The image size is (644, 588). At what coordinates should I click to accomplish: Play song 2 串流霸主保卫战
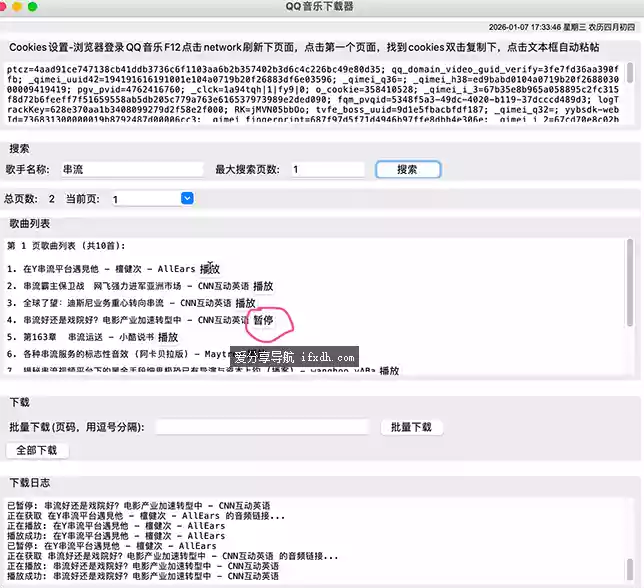(263, 286)
